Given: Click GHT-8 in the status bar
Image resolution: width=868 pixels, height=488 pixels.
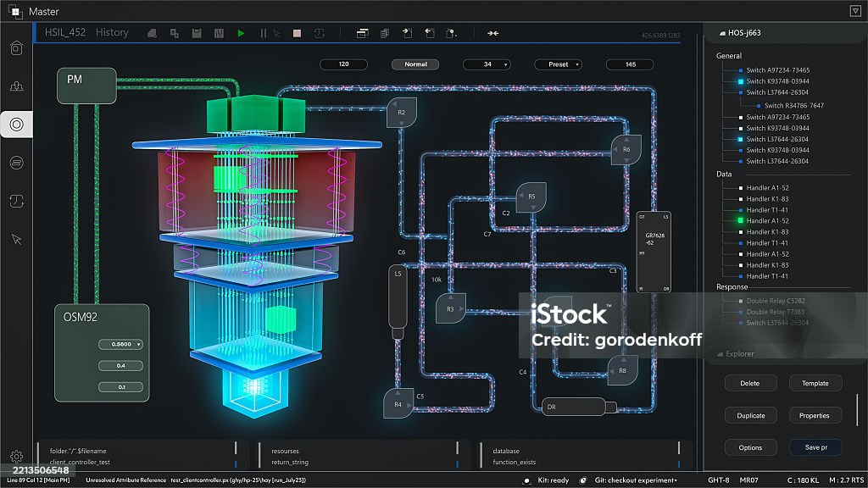Looking at the screenshot, I should tap(719, 480).
